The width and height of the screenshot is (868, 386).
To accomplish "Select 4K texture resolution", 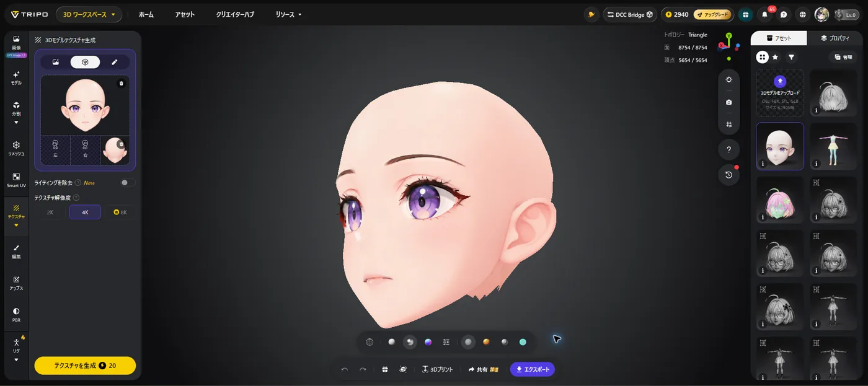I will 85,213.
